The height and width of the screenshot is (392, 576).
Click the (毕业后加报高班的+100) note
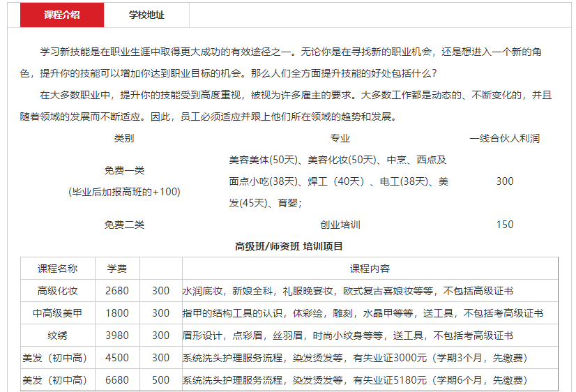pyautogui.click(x=124, y=192)
